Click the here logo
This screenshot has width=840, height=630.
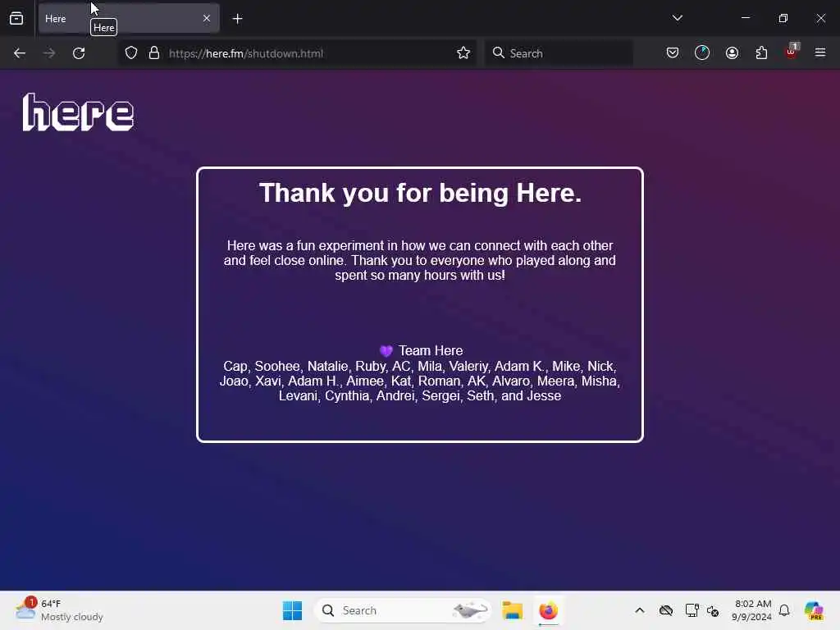click(x=78, y=112)
